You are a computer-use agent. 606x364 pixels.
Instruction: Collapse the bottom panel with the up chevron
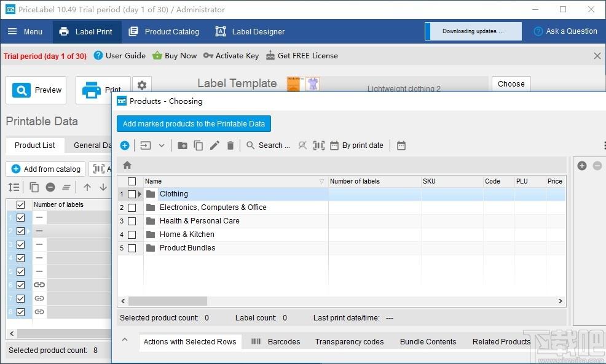[x=124, y=339]
